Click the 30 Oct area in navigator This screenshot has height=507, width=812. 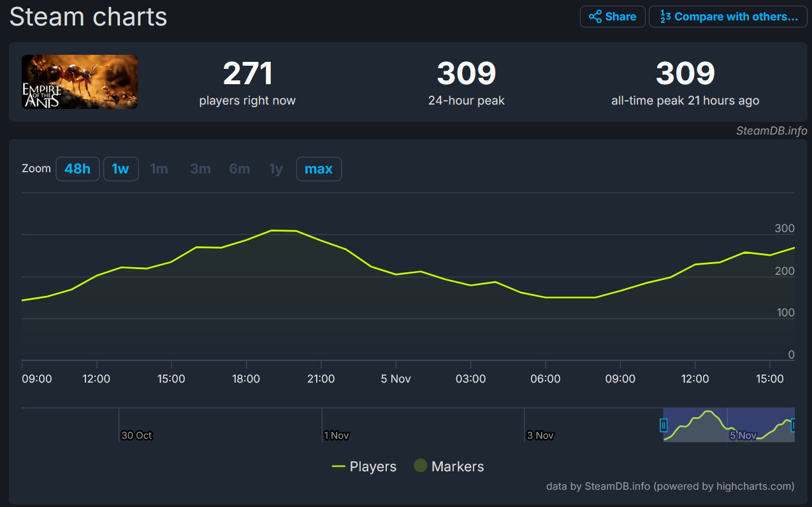[x=136, y=435]
